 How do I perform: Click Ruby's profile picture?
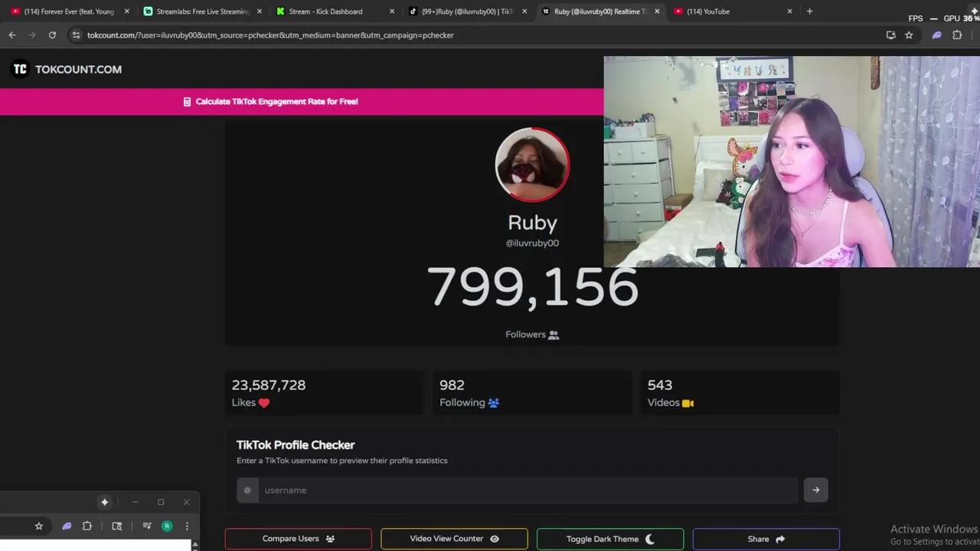pos(532,165)
